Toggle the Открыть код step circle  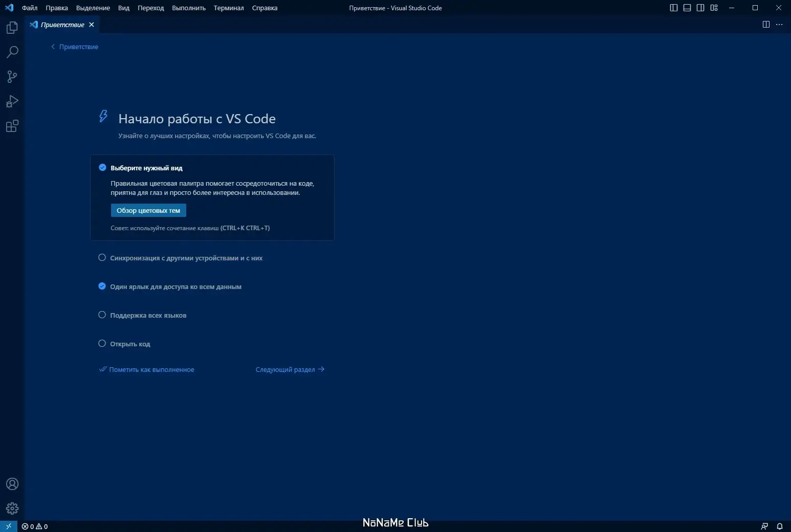(102, 343)
